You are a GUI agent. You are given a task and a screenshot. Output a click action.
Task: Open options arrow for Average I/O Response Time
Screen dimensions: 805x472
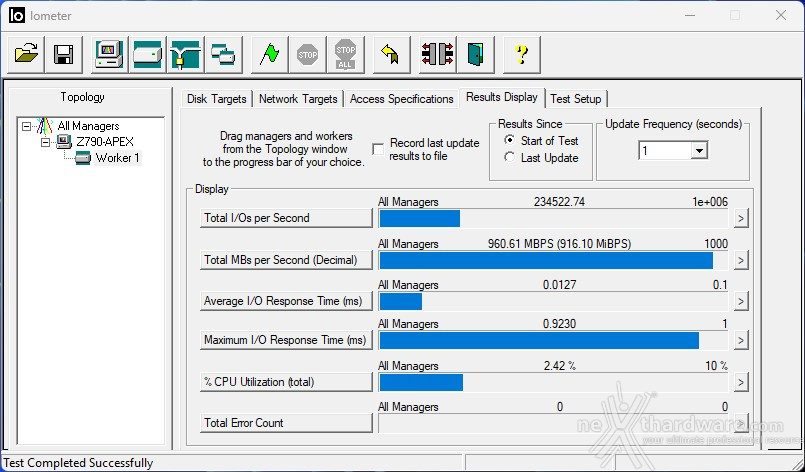pos(740,301)
